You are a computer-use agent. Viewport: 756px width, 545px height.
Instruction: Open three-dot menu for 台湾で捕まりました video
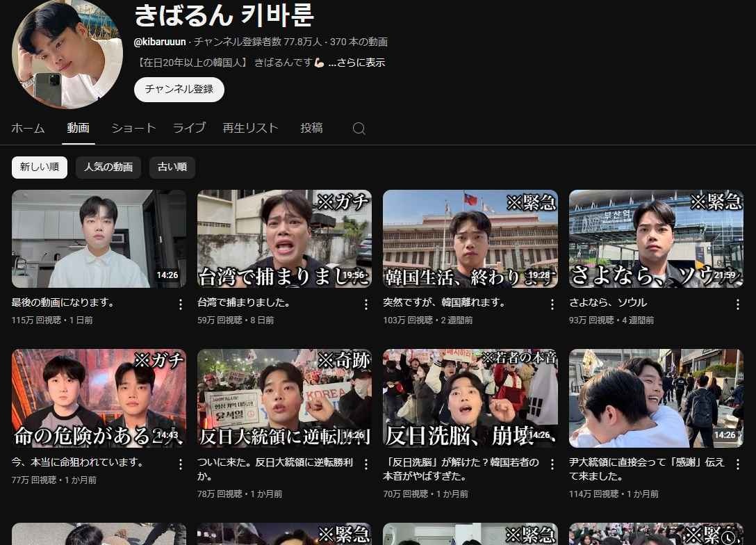pyautogui.click(x=366, y=304)
